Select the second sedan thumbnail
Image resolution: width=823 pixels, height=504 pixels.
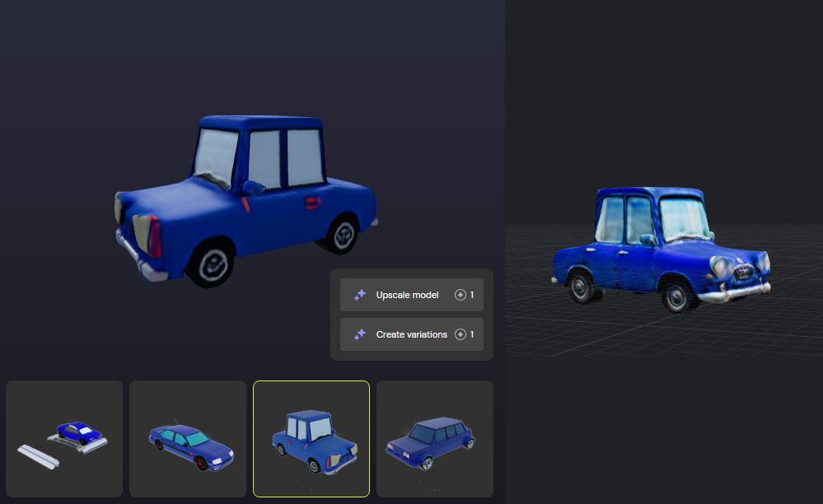187,438
